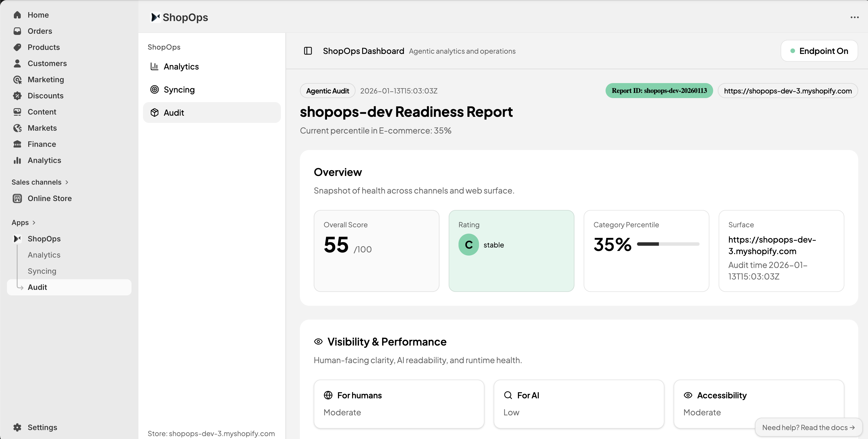Select the Discounts icon
The height and width of the screenshot is (439, 868).
coord(18,96)
